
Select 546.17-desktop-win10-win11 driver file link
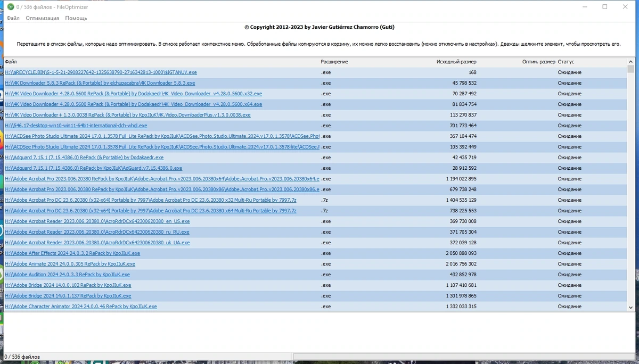point(76,126)
